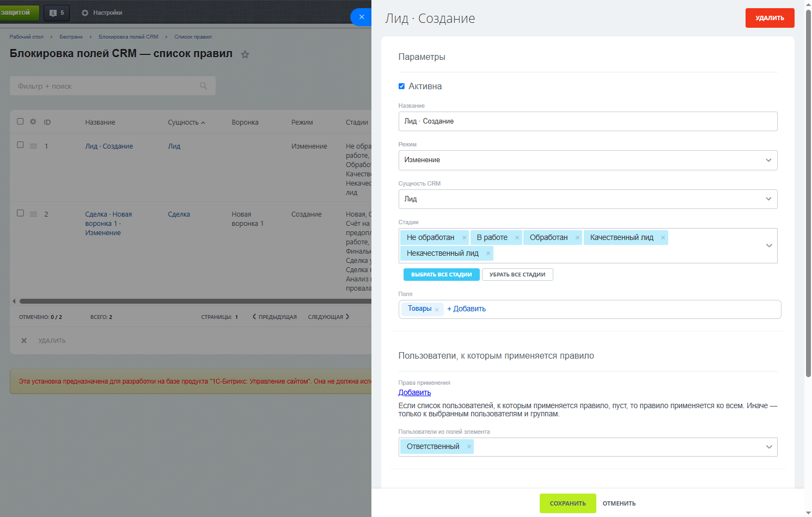Remove the 'Некачественный лид' stage tag

pyautogui.click(x=488, y=254)
